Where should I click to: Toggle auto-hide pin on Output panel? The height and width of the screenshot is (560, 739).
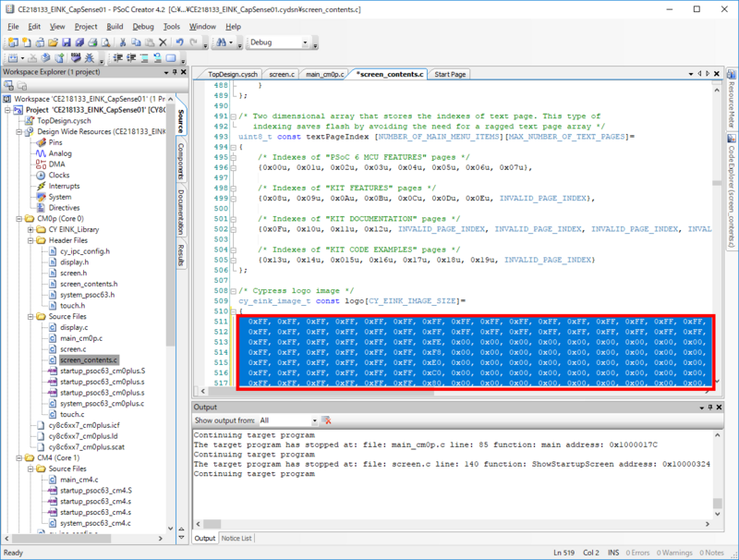(x=710, y=408)
